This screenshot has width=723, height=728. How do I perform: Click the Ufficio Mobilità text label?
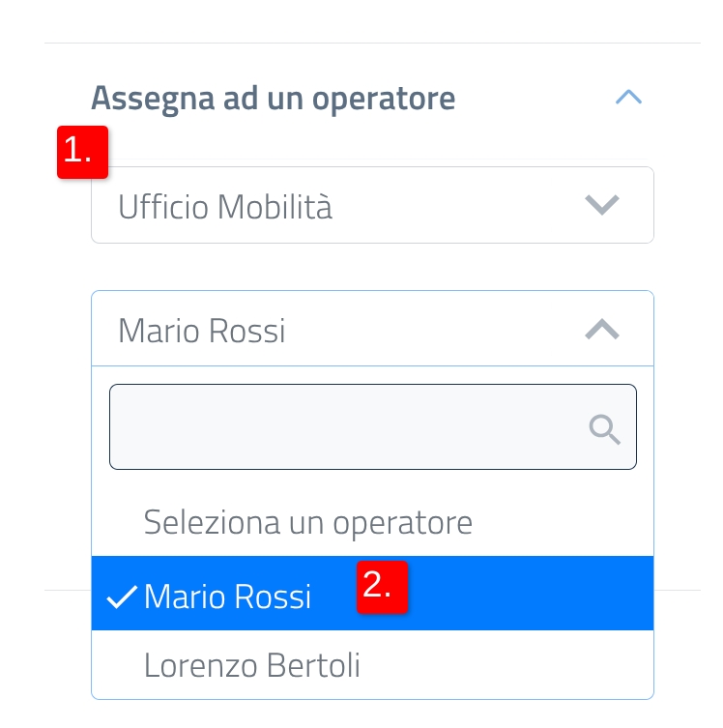click(225, 206)
